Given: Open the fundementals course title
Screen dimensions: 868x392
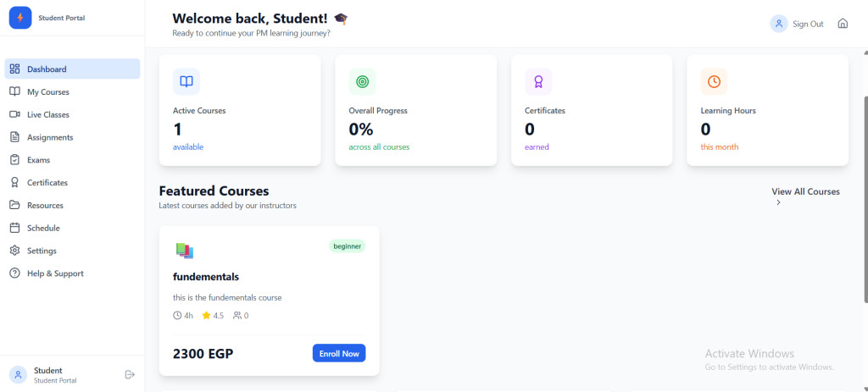Looking at the screenshot, I should pyautogui.click(x=206, y=277).
